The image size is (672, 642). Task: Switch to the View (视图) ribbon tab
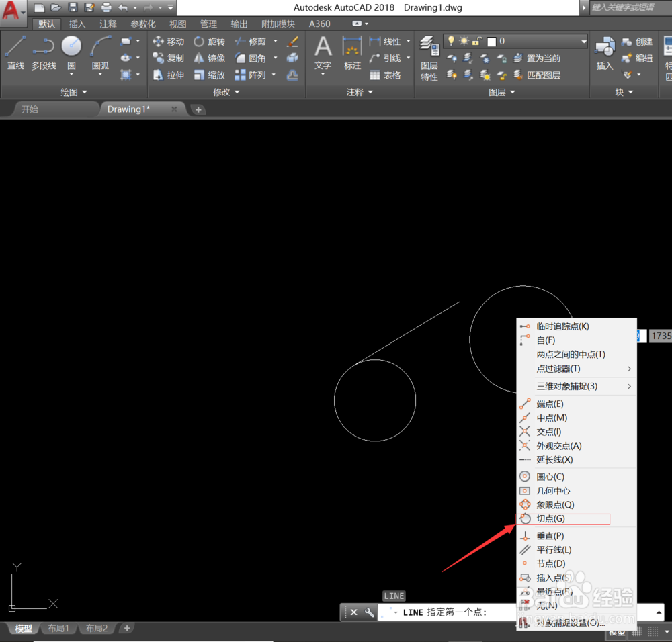[178, 24]
